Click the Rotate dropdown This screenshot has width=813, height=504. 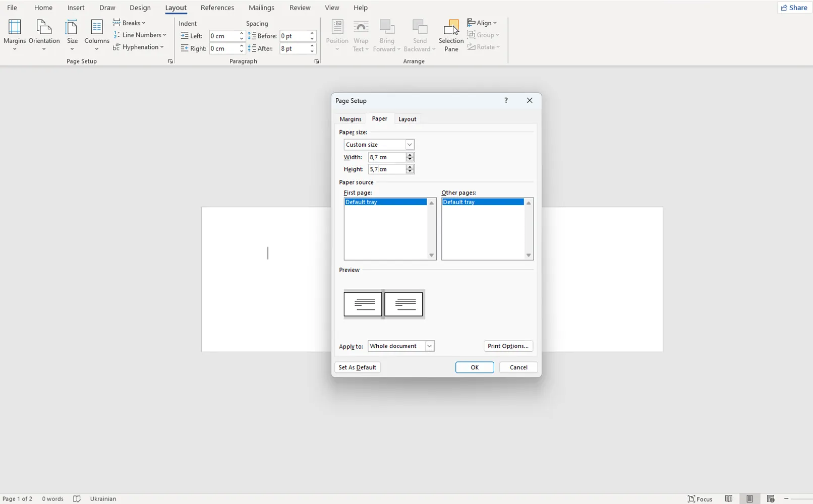(484, 47)
